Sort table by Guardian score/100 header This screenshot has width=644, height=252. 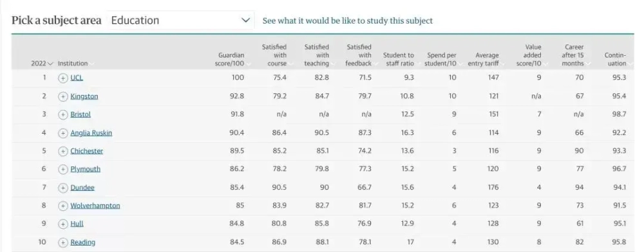coord(231,59)
